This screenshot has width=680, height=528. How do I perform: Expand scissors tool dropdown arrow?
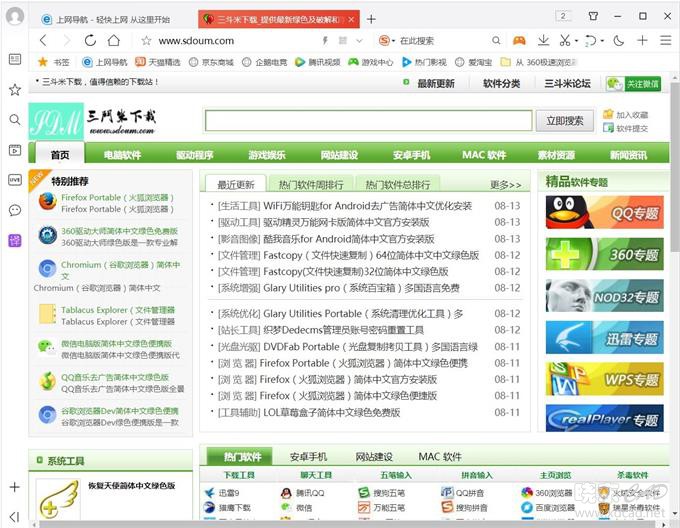[x=576, y=41]
